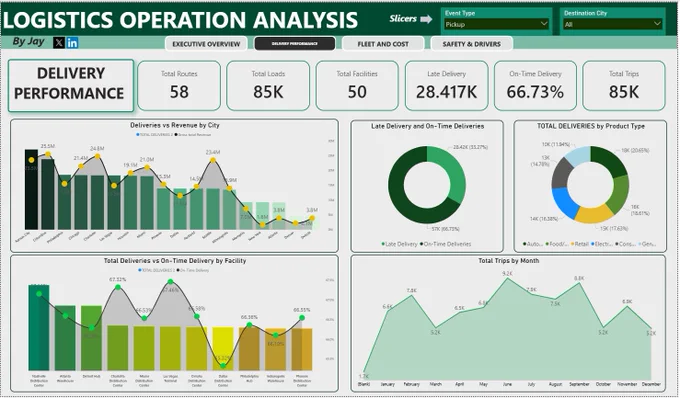680x398 pixels.
Task: Click the Food/... legend entry in product chart
Action: pos(556,244)
